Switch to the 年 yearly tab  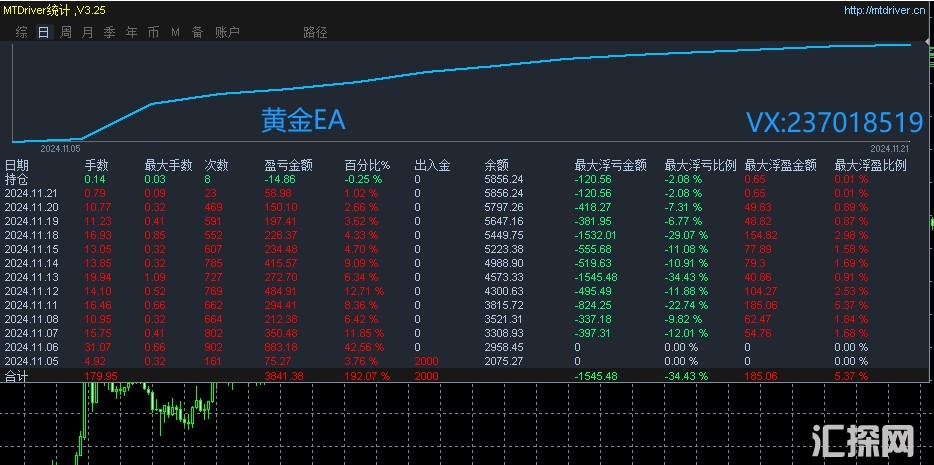click(x=132, y=32)
